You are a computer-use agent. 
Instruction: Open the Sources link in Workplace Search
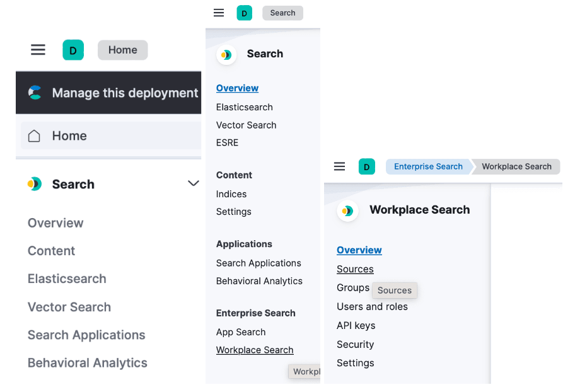(355, 269)
